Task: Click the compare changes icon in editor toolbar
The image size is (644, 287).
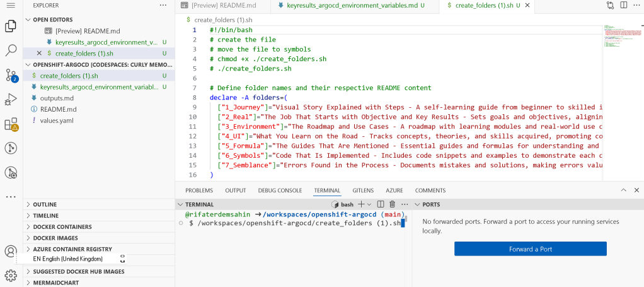Action: coord(611,5)
